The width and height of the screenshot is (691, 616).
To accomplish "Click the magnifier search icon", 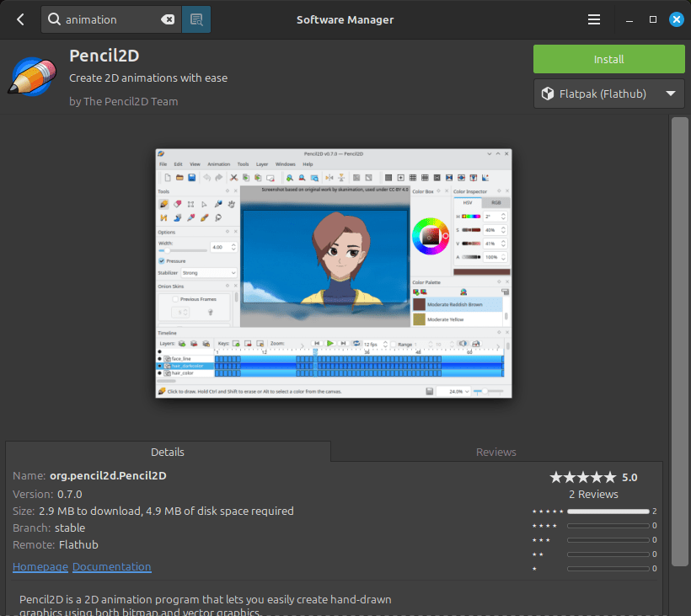I will tap(54, 19).
